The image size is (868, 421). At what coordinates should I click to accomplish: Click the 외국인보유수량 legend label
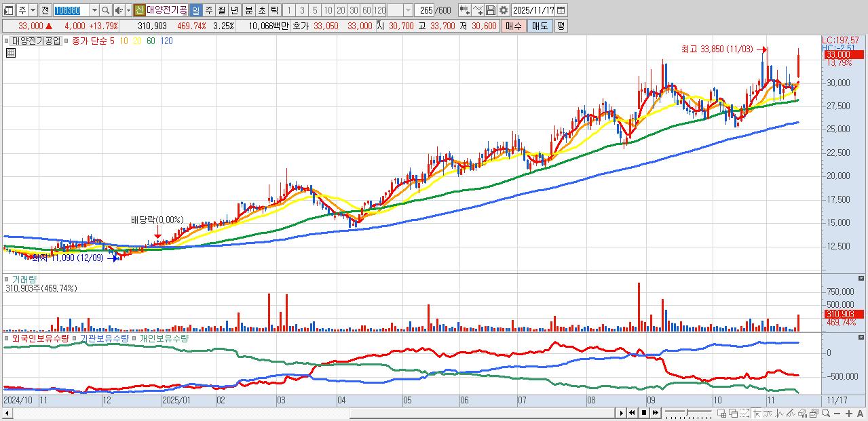[x=40, y=338]
